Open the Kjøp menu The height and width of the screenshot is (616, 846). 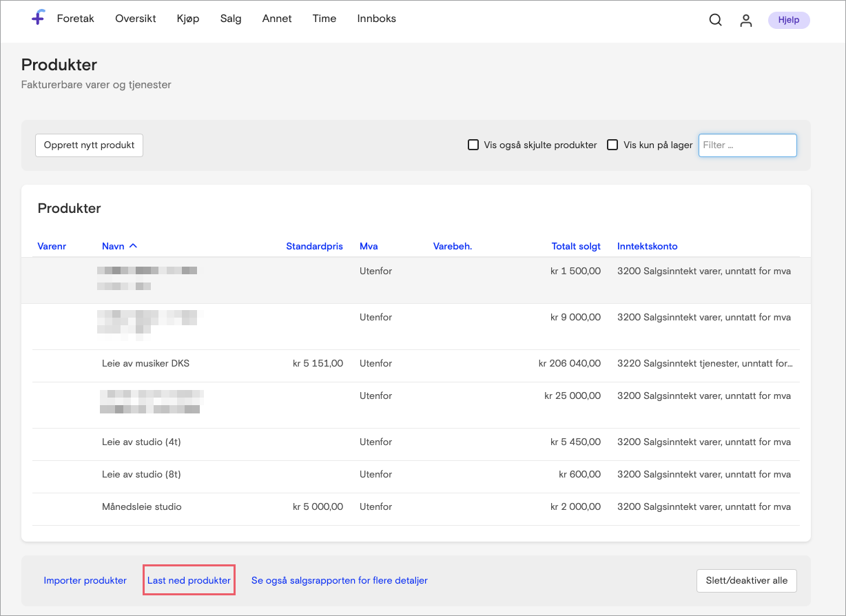(188, 19)
